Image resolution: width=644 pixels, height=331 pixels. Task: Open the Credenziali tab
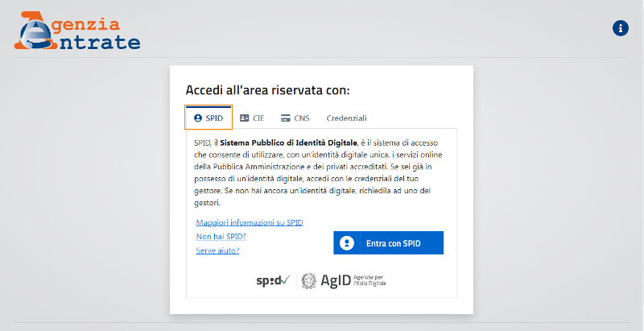pos(346,118)
